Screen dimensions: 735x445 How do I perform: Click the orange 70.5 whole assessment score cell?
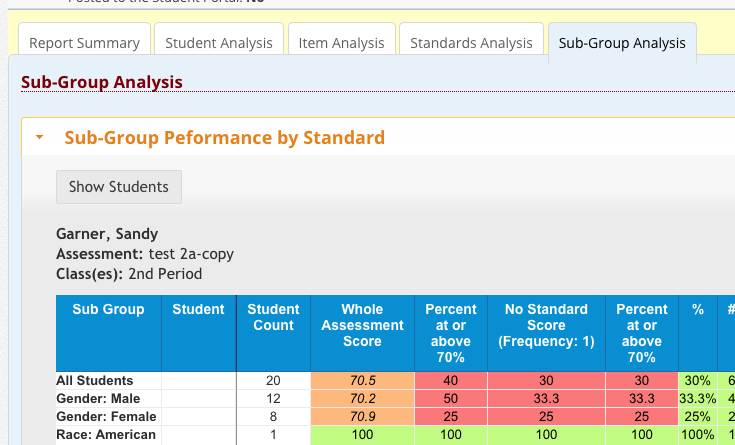pyautogui.click(x=362, y=381)
